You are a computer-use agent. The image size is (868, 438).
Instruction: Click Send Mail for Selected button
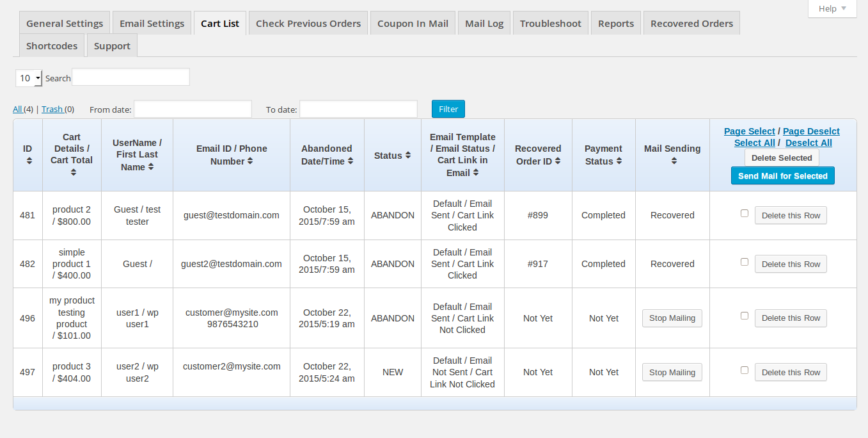click(783, 176)
